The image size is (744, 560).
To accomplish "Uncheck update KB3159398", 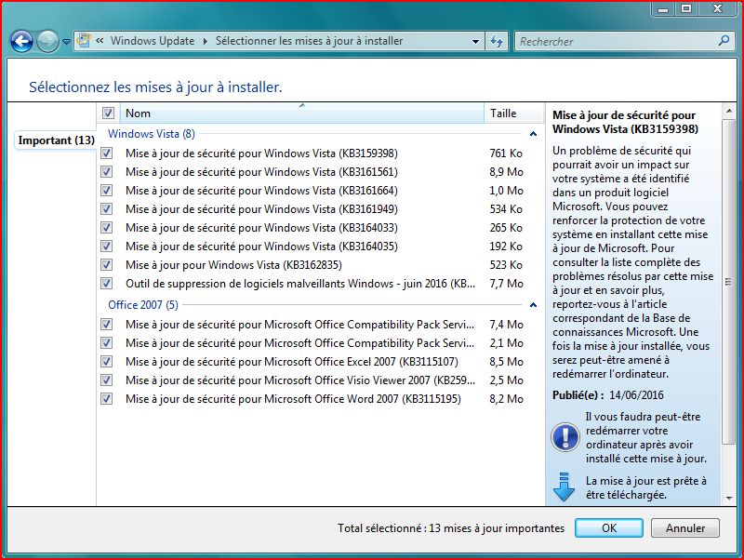I will (x=107, y=153).
